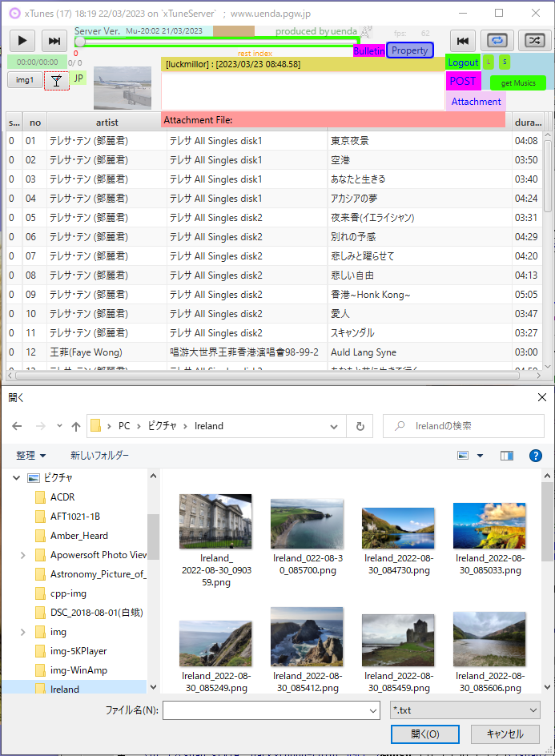Expand the Apowersoft Photo Viewer folder
Viewport: 555px width, 756px height.
[x=22, y=555]
